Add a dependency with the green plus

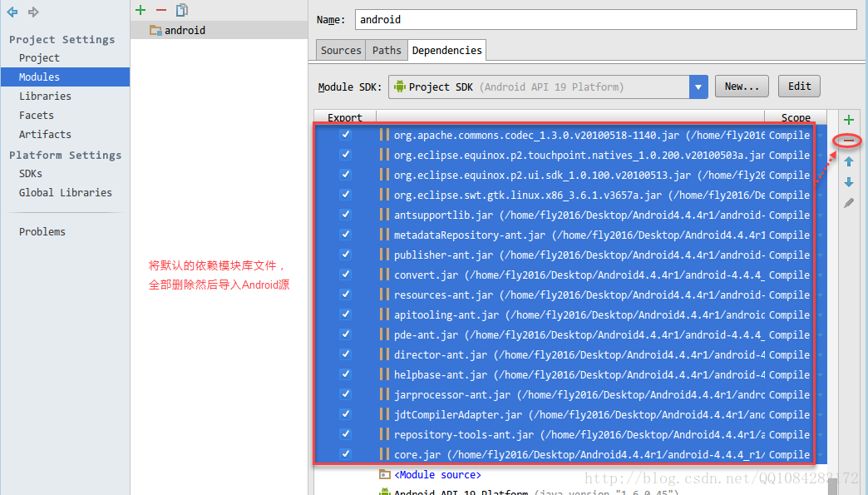click(x=849, y=120)
